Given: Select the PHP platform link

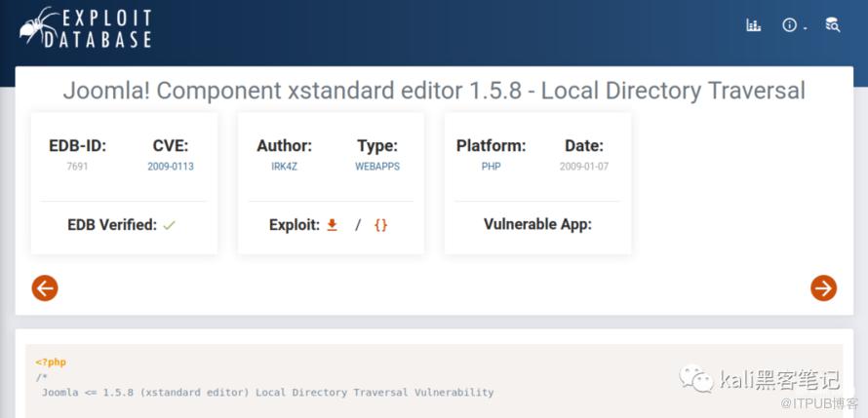Looking at the screenshot, I should coord(491,167).
